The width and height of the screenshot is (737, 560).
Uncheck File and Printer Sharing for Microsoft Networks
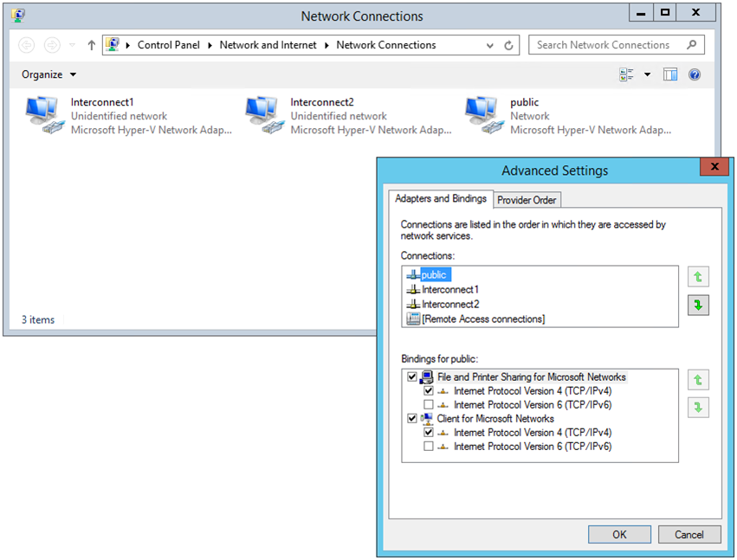(x=412, y=377)
